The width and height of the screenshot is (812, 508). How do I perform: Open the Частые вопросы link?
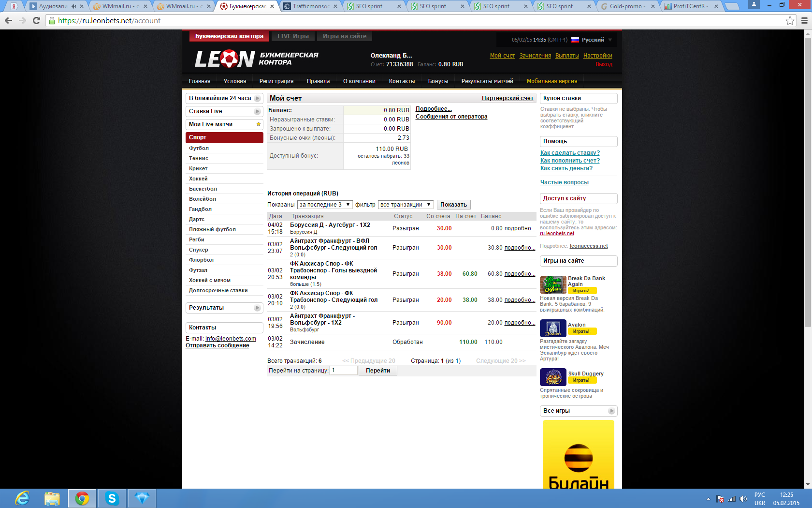(x=564, y=182)
